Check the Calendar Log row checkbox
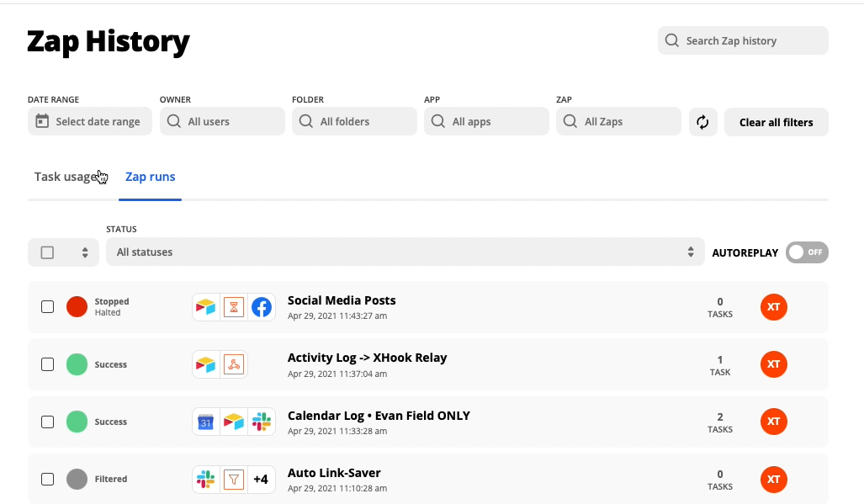Viewport: 864px width, 504px height. (x=47, y=422)
